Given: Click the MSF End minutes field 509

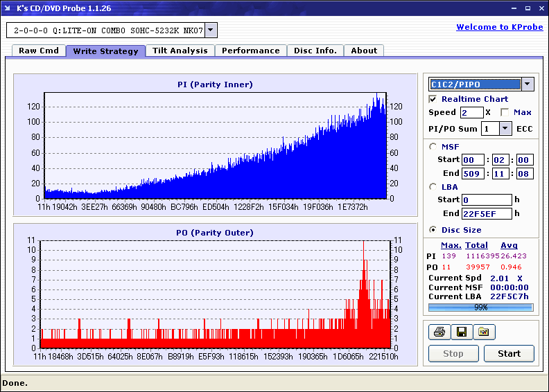Looking at the screenshot, I should point(473,173).
